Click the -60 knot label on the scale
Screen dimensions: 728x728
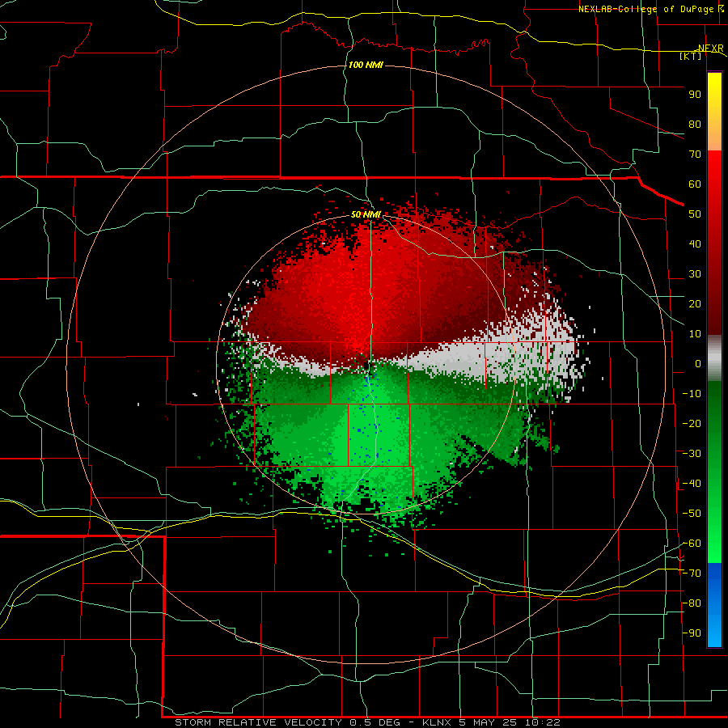tap(692, 544)
